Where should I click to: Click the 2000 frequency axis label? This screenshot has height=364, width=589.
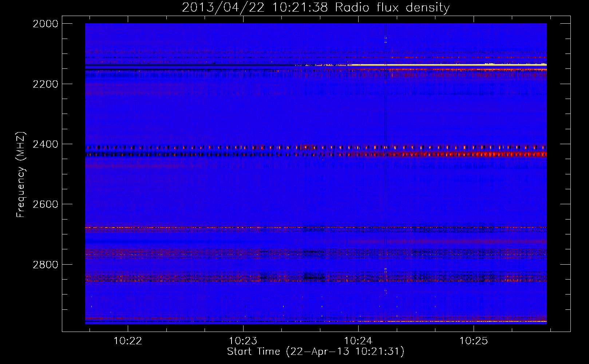pos(46,24)
